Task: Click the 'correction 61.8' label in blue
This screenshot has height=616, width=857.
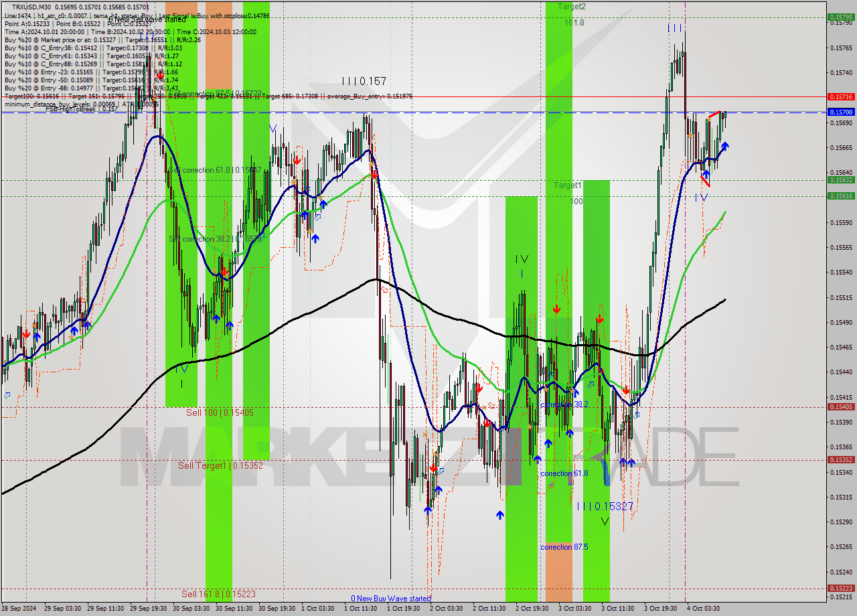Action: coord(564,473)
